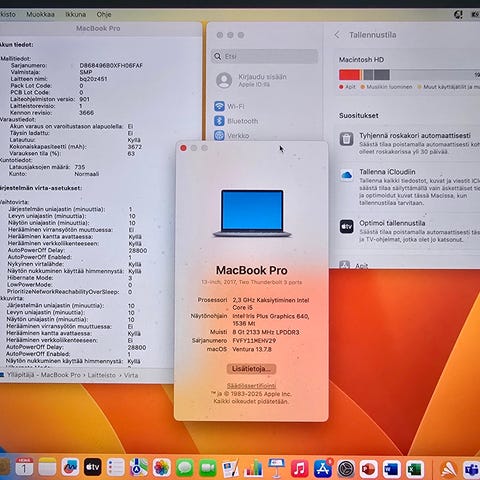The image size is (480, 480).
Task: Click Laitteisto in the path bar
Action: click(x=102, y=375)
